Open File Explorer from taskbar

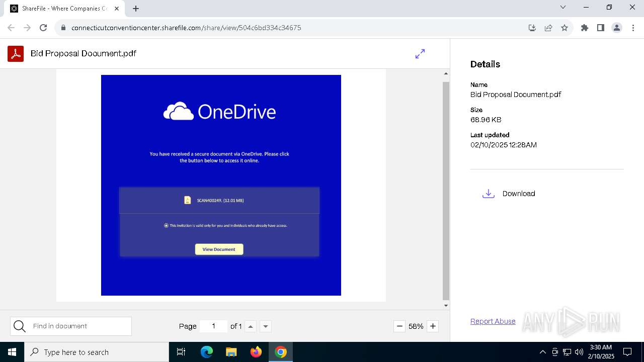231,352
